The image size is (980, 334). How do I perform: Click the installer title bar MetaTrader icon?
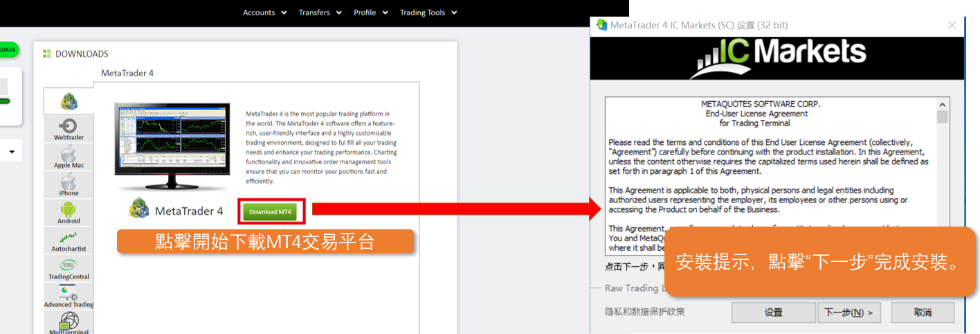click(x=601, y=25)
